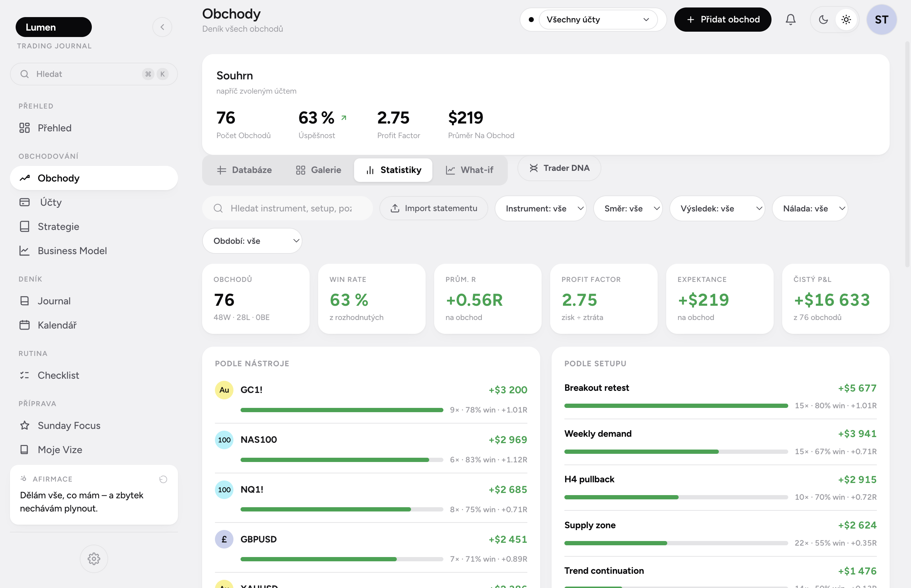Open Journal page

94,301
